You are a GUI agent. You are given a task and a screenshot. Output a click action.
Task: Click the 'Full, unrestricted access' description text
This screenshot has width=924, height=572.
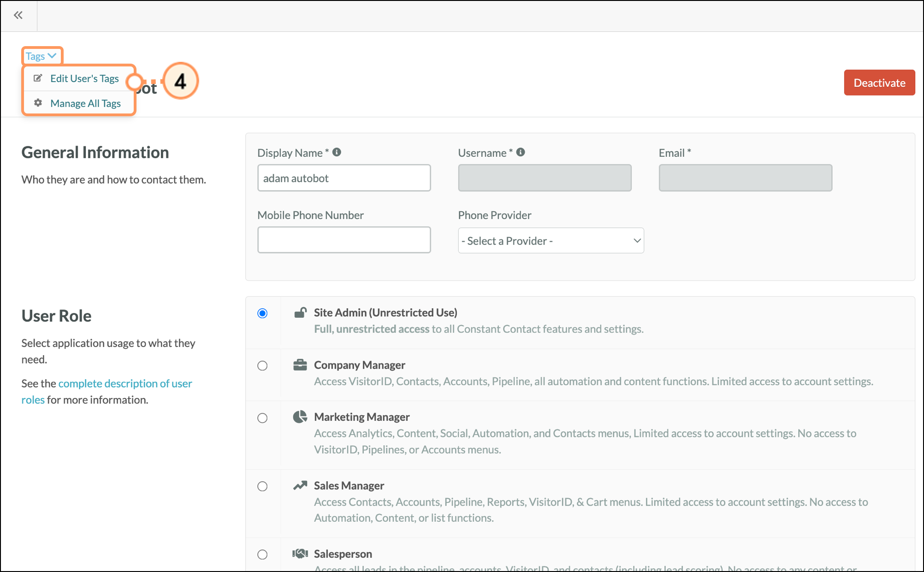pos(372,329)
